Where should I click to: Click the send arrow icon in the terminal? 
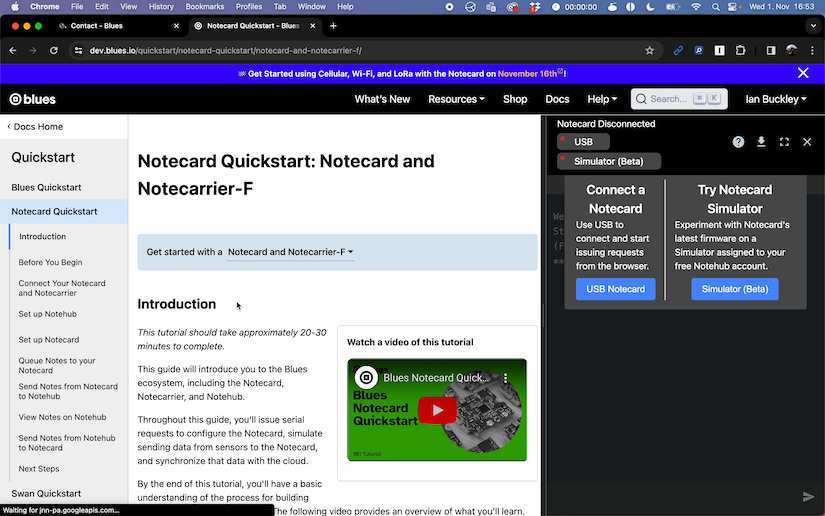pos(808,497)
